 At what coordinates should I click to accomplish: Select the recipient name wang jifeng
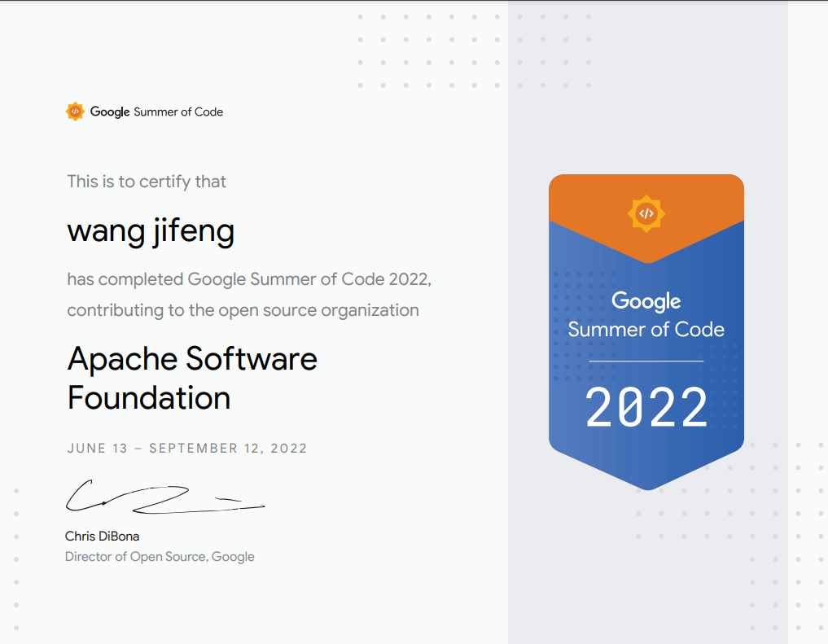click(x=150, y=232)
